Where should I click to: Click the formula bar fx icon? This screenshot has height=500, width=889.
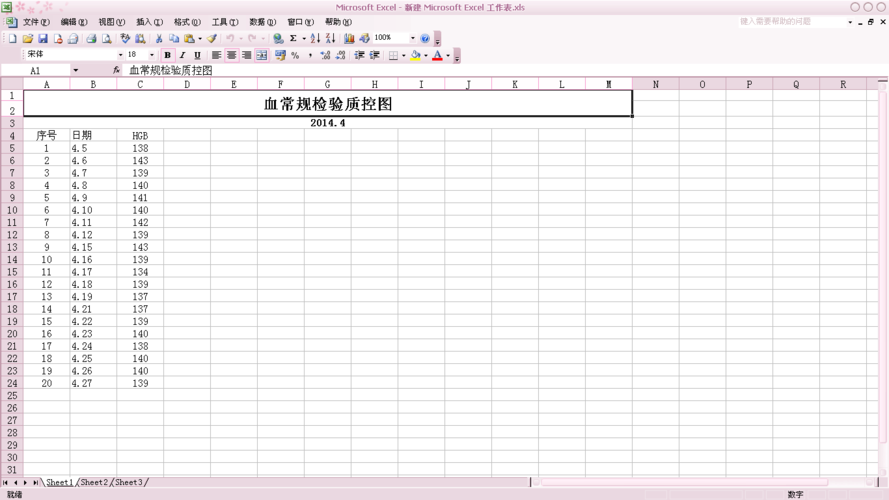tap(116, 70)
